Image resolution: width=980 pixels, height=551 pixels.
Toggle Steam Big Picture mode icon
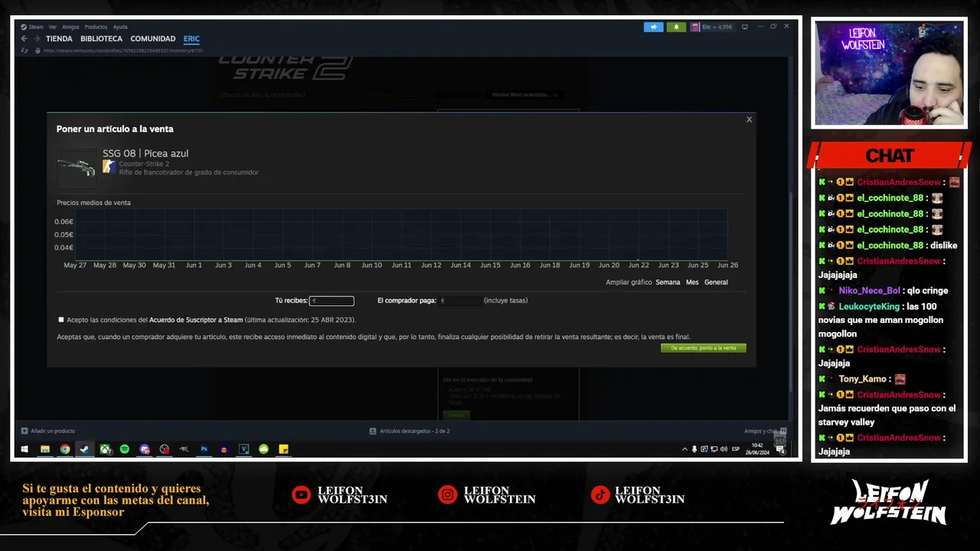(745, 27)
